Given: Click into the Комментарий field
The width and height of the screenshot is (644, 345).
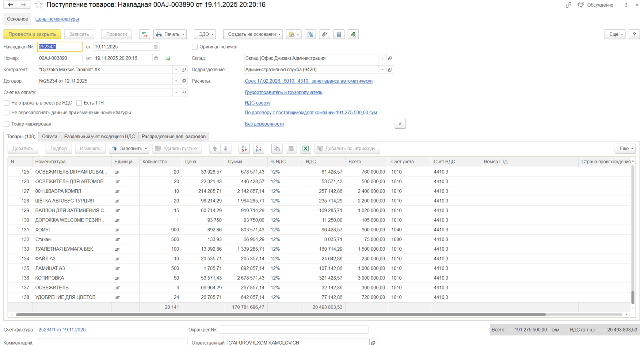Looking at the screenshot, I should click(113, 342).
